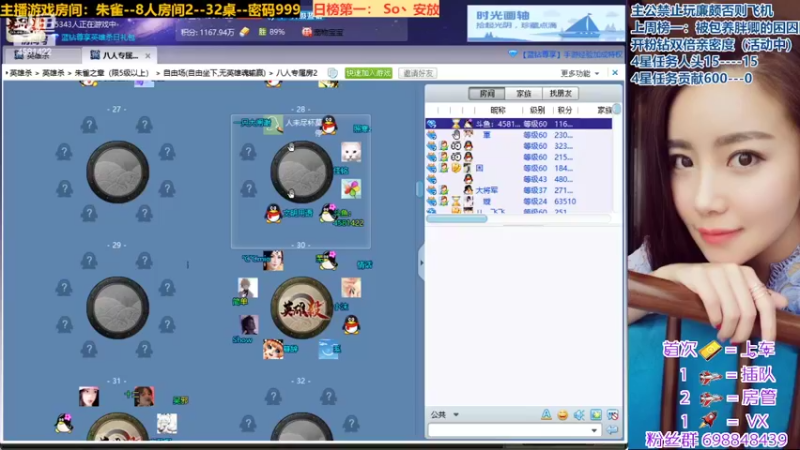The image size is (800, 450).
Task: Click the blue-diamond icon in the highlighted player row
Action: click(x=432, y=124)
